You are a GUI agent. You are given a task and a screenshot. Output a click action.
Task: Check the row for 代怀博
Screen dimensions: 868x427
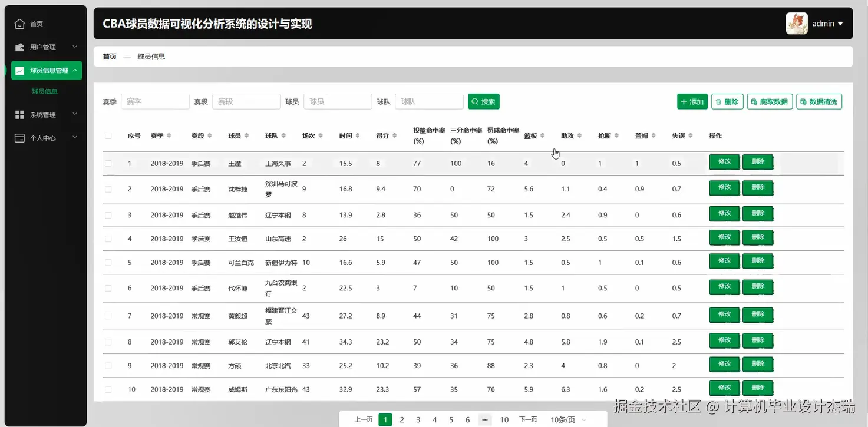108,288
